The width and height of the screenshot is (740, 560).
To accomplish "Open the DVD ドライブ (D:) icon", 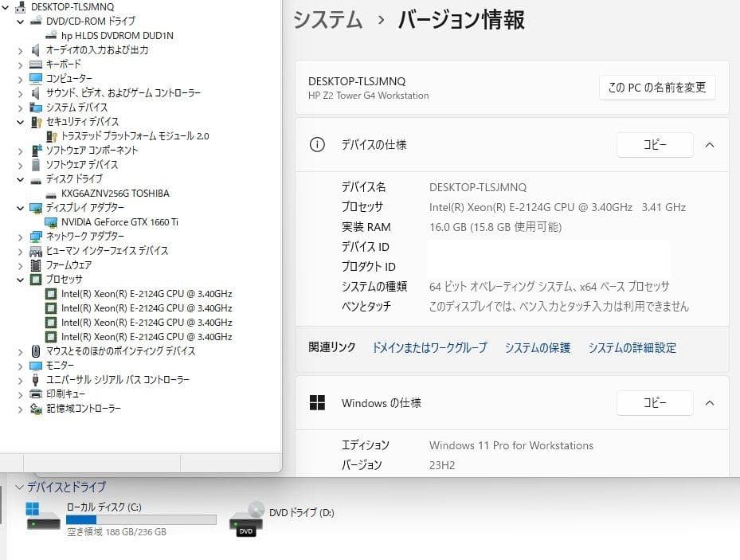I will 244,519.
